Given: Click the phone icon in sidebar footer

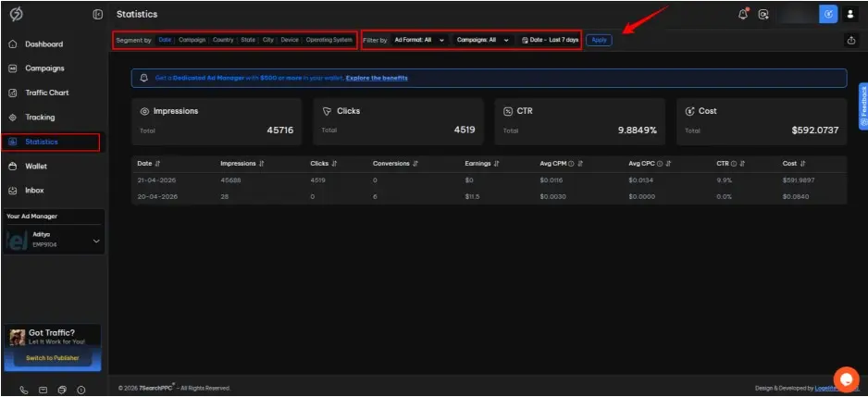Looking at the screenshot, I should point(24,390).
